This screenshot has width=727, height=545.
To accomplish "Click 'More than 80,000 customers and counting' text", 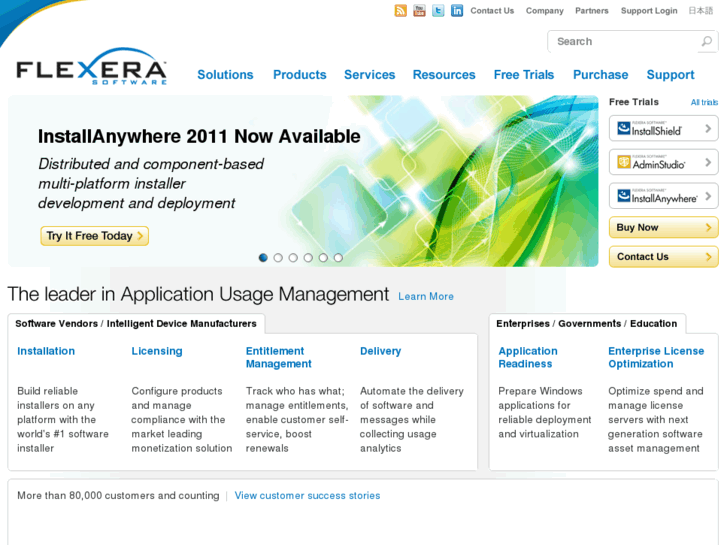I will (x=118, y=495).
